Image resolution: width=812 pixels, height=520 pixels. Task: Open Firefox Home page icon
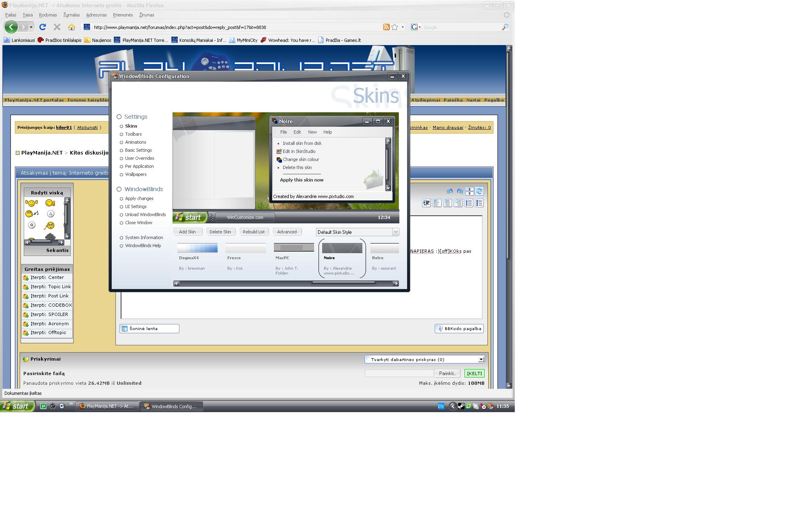(x=72, y=27)
